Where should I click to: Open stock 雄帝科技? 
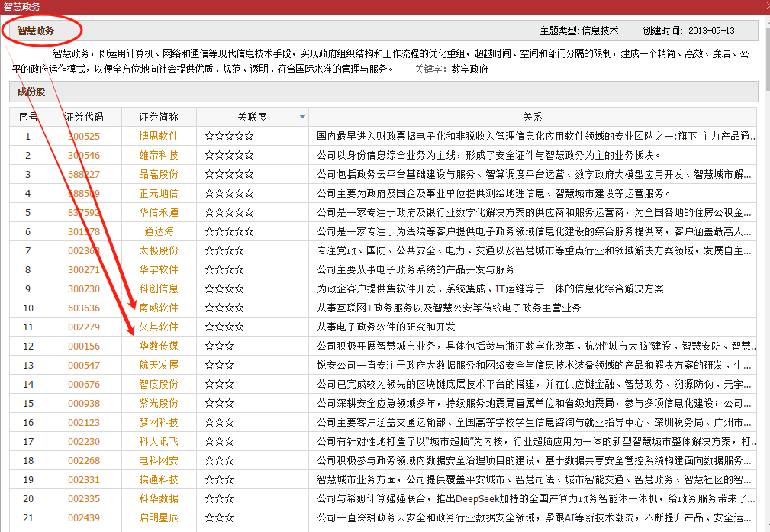click(x=159, y=155)
